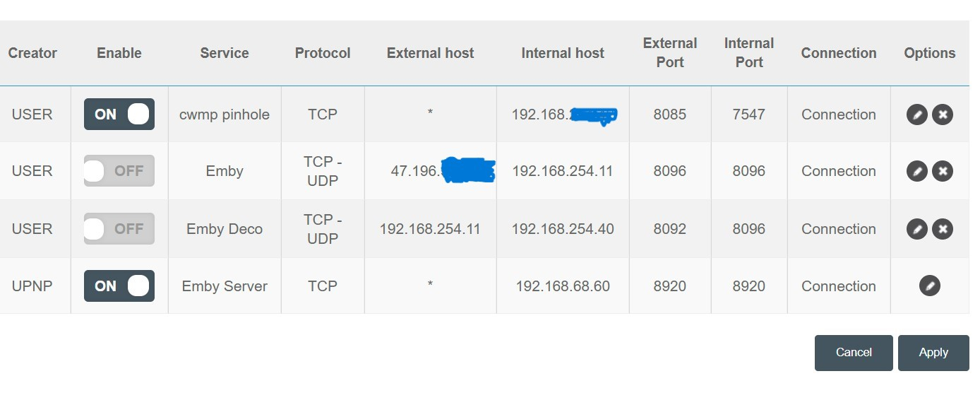980x405 pixels.
Task: Edit the Emby Deco rule
Action: click(916, 229)
